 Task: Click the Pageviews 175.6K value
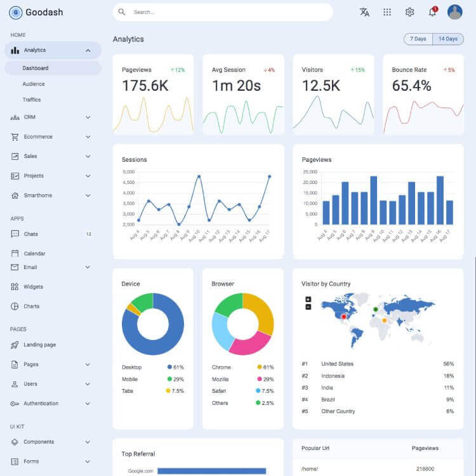tap(145, 86)
